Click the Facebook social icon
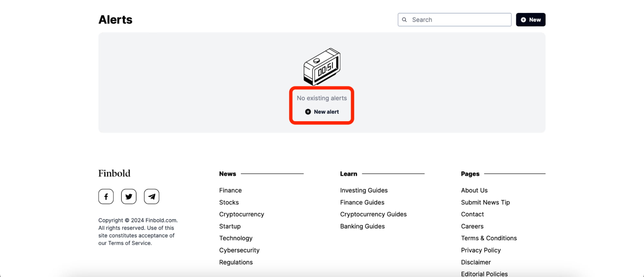Screen dimensions: 644x277 pyautogui.click(x=106, y=196)
